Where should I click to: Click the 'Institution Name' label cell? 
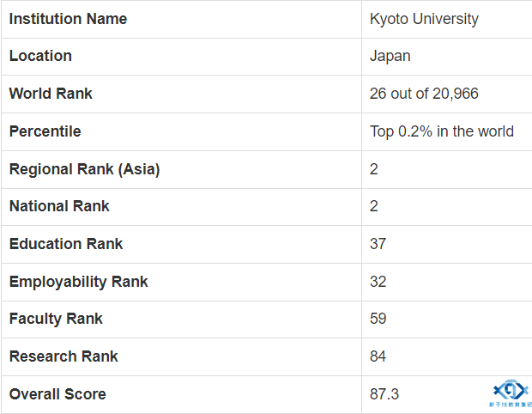click(x=68, y=19)
